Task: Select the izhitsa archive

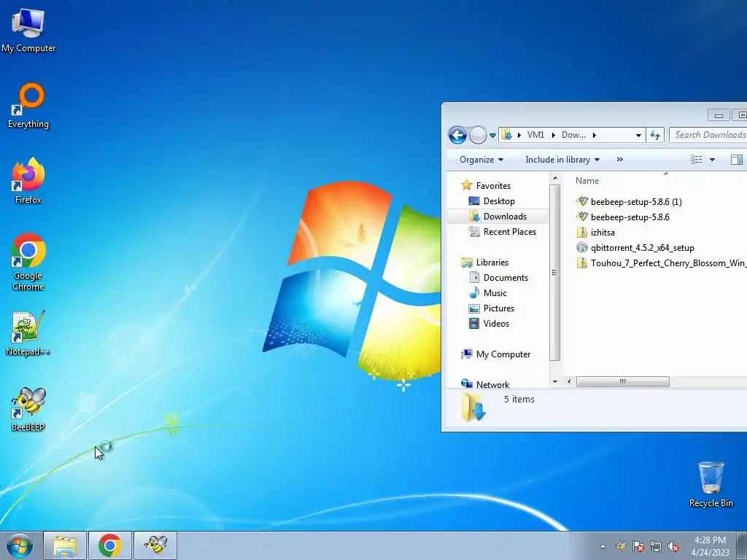Action: [602, 233]
